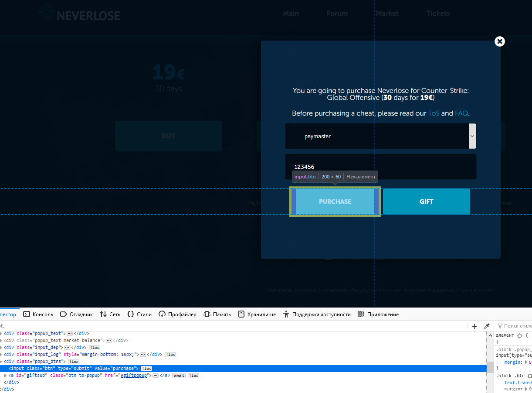Click the 19€ price heading
The height and width of the screenshot is (393, 532).
(x=168, y=72)
